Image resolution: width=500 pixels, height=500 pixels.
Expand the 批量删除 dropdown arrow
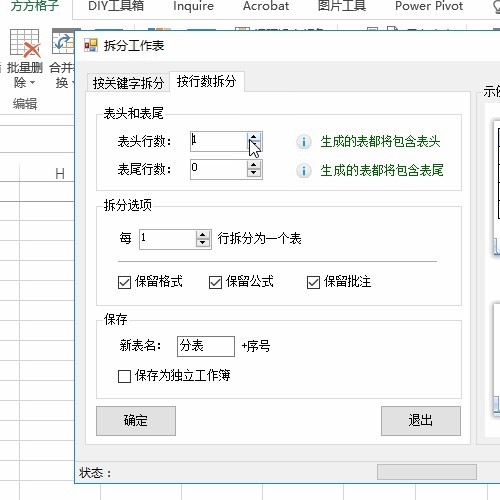[32, 82]
